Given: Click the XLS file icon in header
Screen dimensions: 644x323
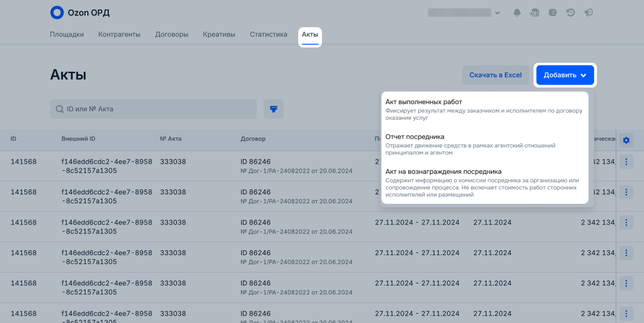Looking at the screenshot, I should tap(535, 13).
